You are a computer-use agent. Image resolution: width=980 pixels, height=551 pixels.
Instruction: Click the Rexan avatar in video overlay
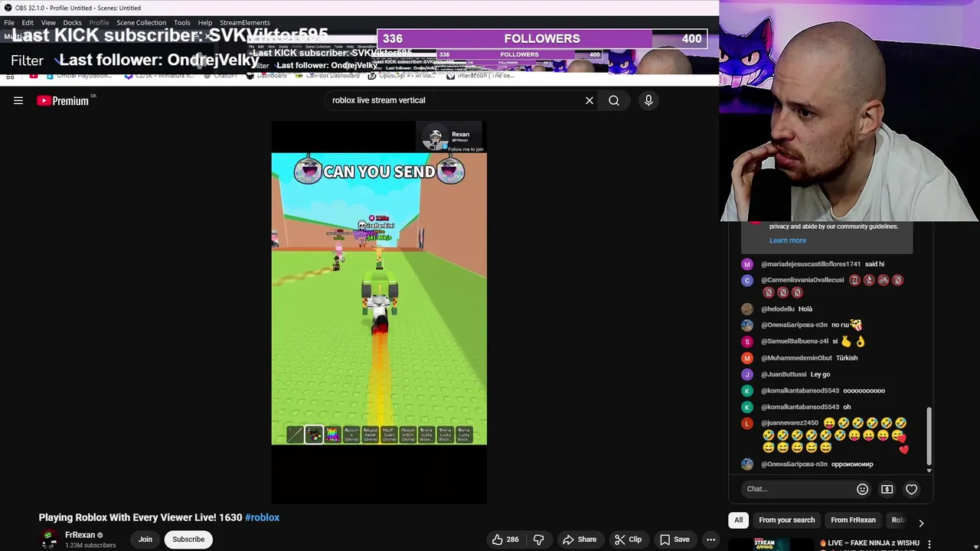(436, 138)
